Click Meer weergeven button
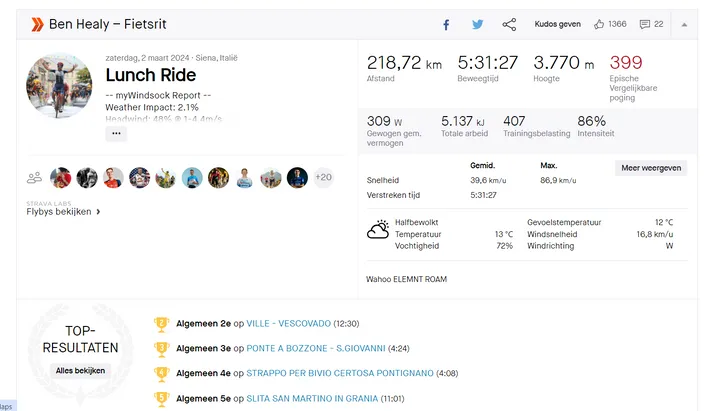The image size is (720, 411). coord(651,168)
